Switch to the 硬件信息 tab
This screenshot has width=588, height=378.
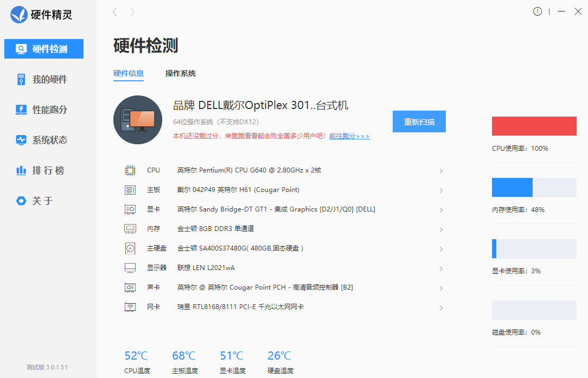point(128,74)
